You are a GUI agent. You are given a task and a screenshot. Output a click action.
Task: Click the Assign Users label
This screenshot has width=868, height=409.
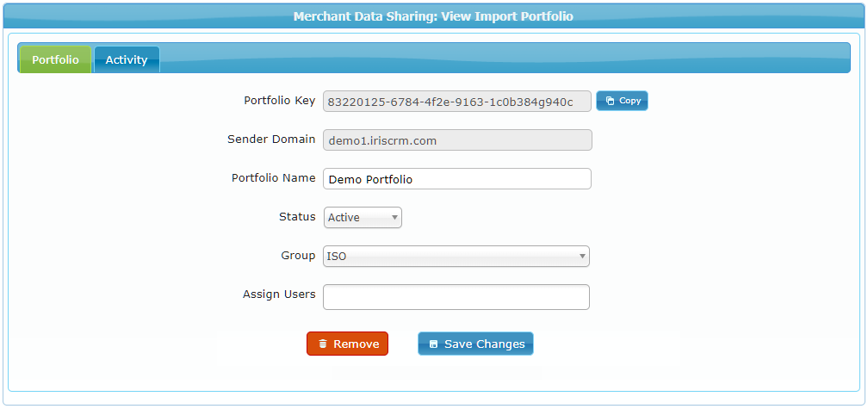(279, 294)
